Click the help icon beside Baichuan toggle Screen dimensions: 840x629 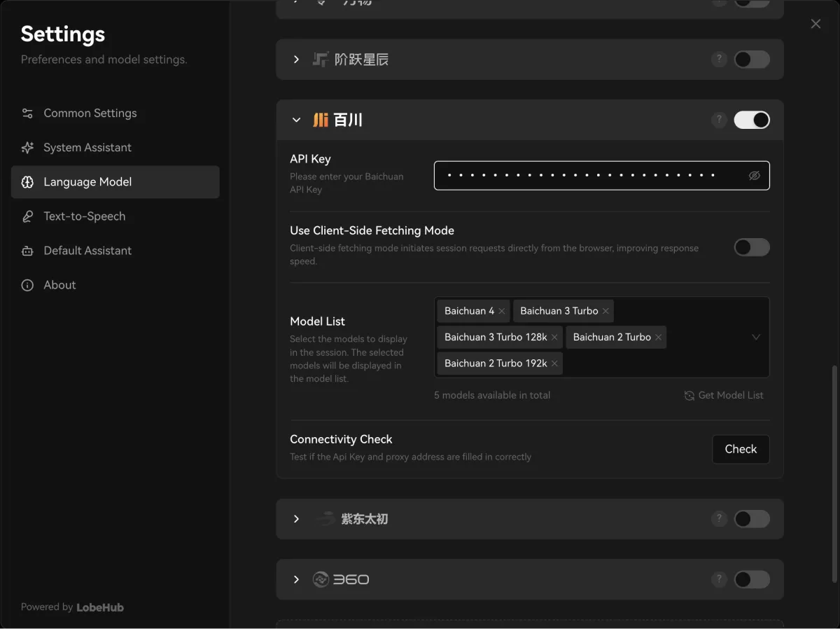(x=719, y=120)
